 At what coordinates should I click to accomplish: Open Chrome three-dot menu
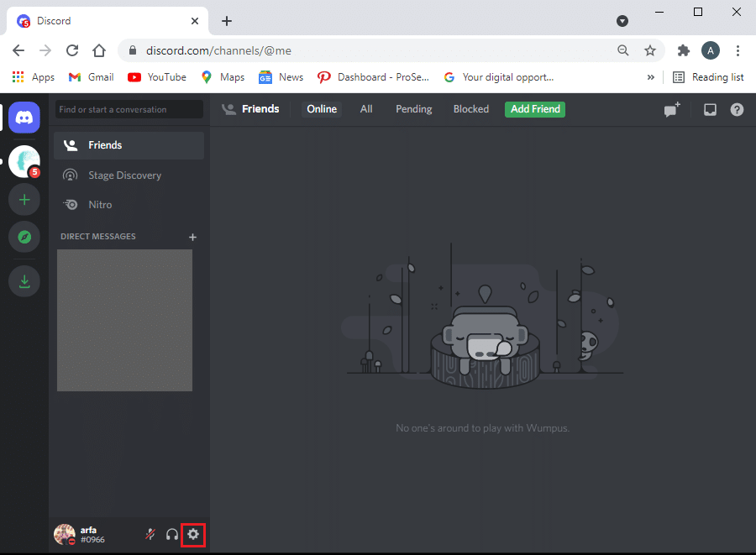tap(738, 50)
